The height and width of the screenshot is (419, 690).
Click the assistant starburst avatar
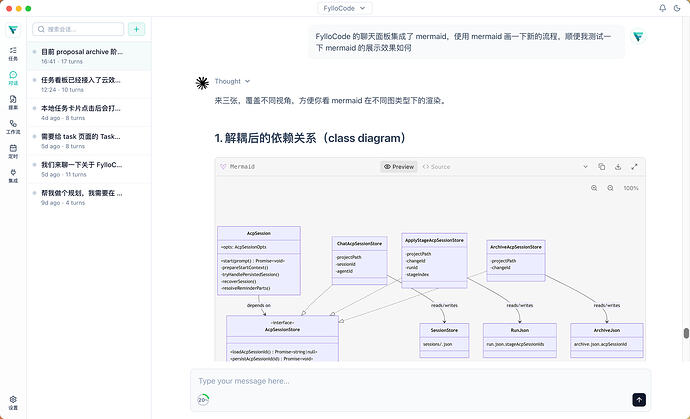click(202, 83)
